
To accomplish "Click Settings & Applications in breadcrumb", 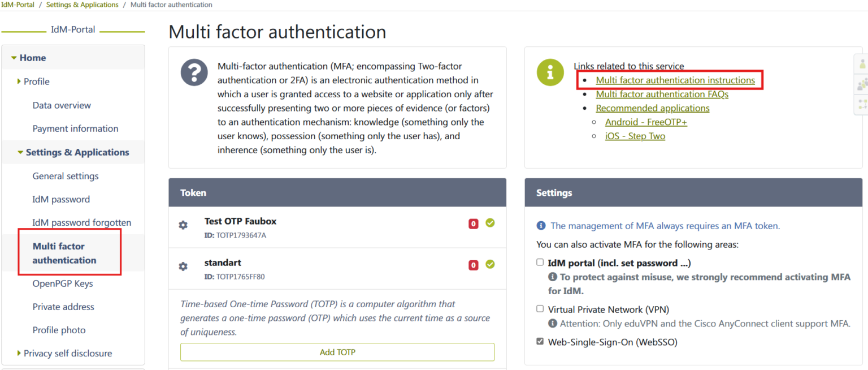I will 83,5.
